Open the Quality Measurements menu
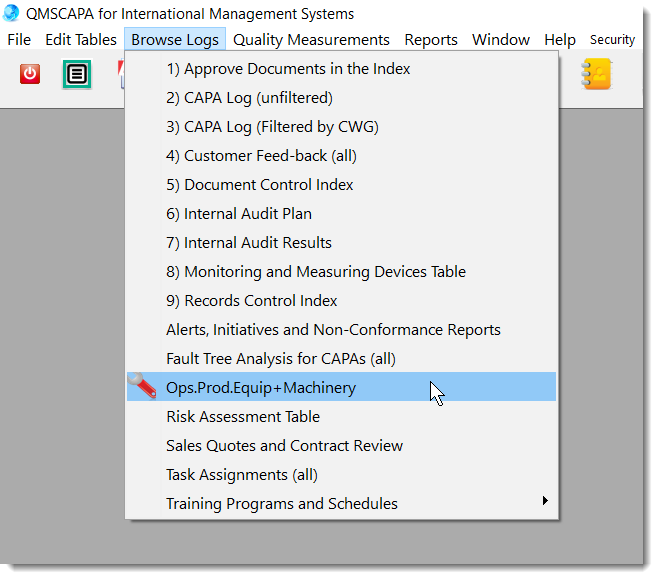This screenshot has width=658, height=579. (311, 40)
